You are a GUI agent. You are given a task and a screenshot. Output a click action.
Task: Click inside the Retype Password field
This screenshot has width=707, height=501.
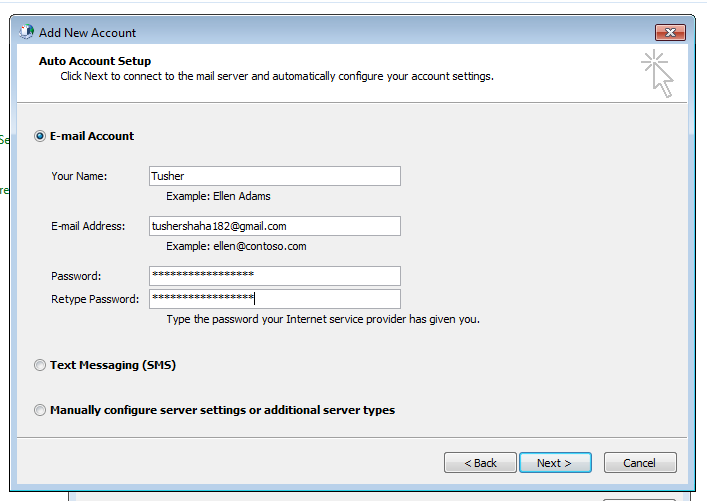[x=274, y=299]
